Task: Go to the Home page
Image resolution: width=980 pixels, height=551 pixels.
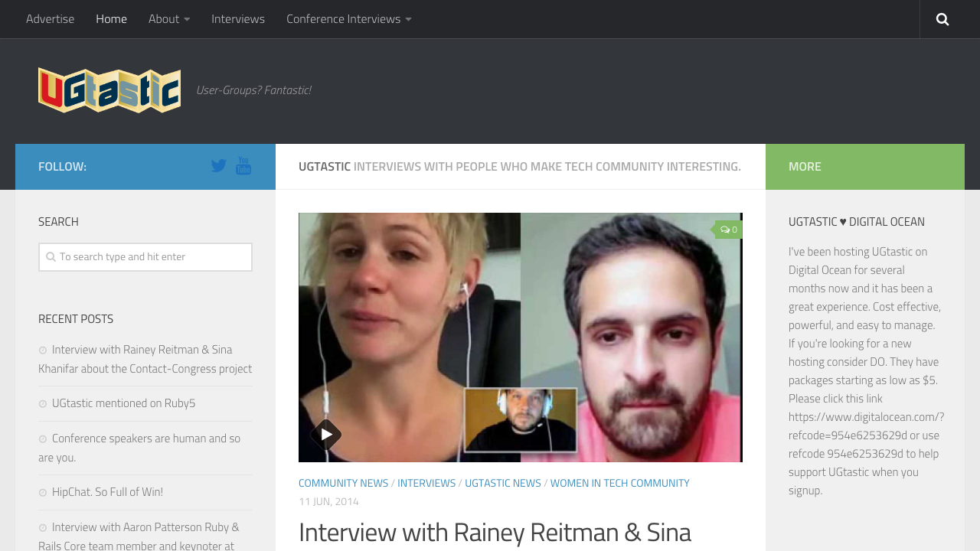Action: [112, 19]
